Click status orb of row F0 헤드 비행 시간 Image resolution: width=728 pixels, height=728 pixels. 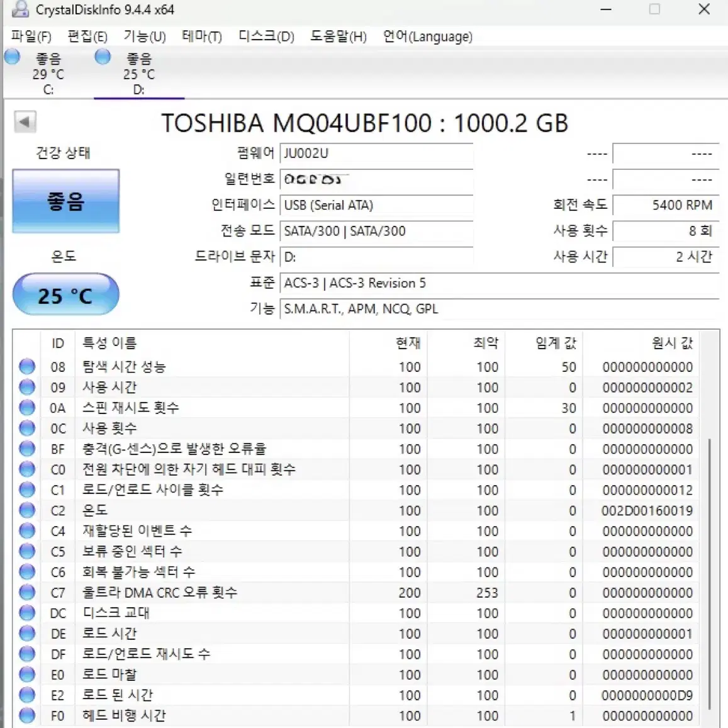pyautogui.click(x=27, y=715)
